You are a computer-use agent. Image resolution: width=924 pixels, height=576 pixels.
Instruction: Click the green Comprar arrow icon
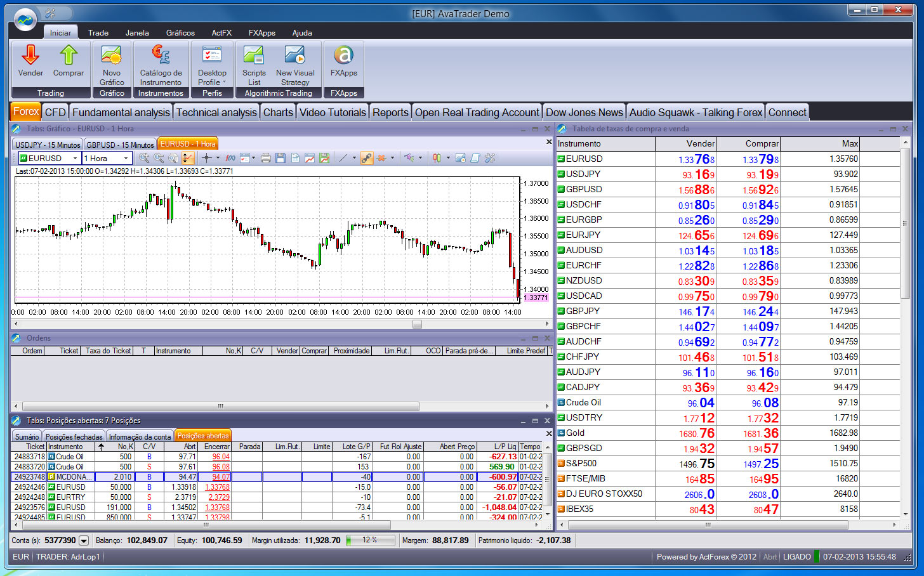click(69, 55)
